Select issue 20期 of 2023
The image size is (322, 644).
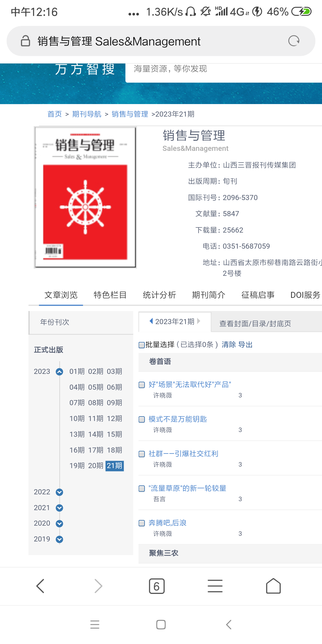pos(96,466)
